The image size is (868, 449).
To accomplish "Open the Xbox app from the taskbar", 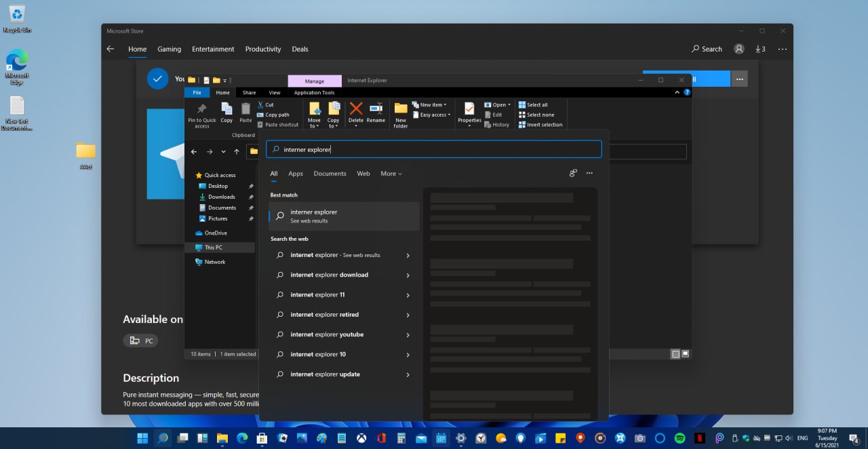I will point(361,438).
